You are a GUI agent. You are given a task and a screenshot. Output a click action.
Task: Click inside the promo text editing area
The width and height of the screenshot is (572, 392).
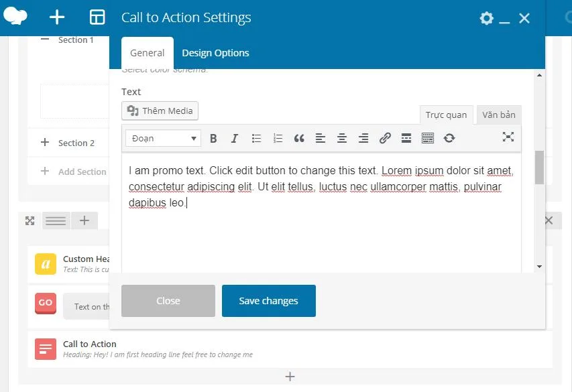pos(322,228)
